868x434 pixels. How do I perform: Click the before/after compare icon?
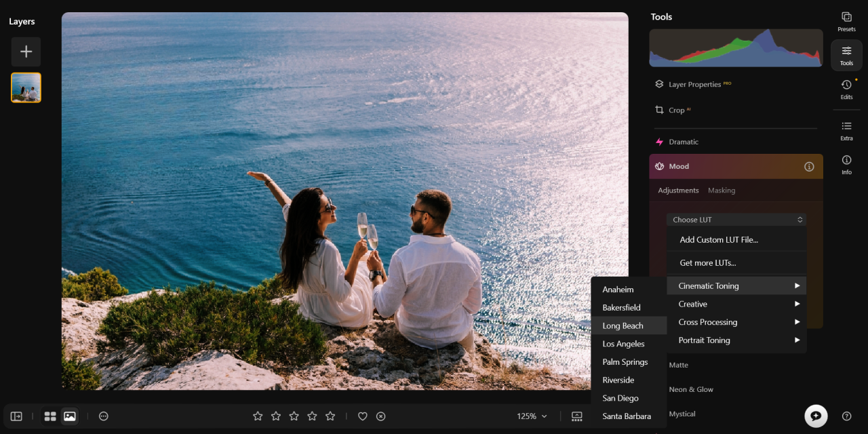point(577,416)
